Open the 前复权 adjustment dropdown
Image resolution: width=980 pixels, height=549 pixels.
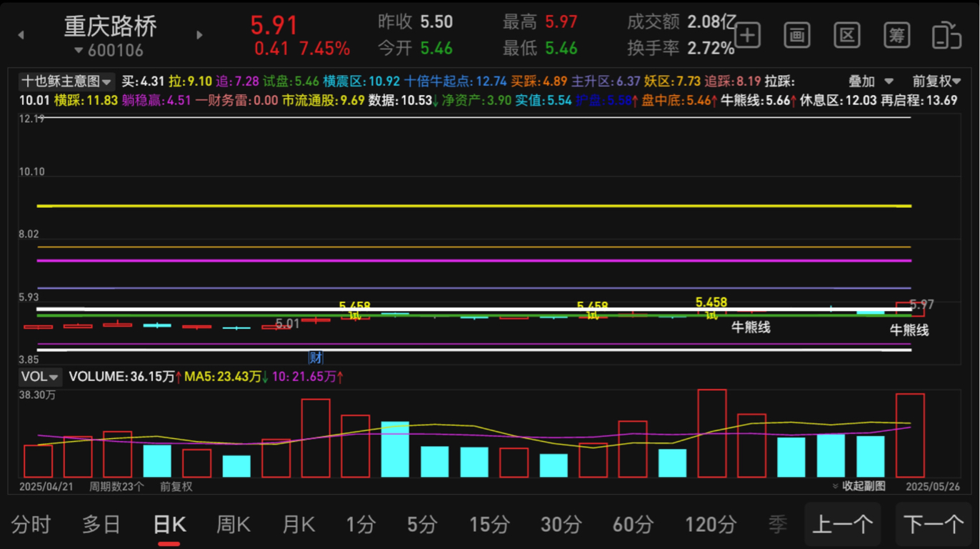936,81
